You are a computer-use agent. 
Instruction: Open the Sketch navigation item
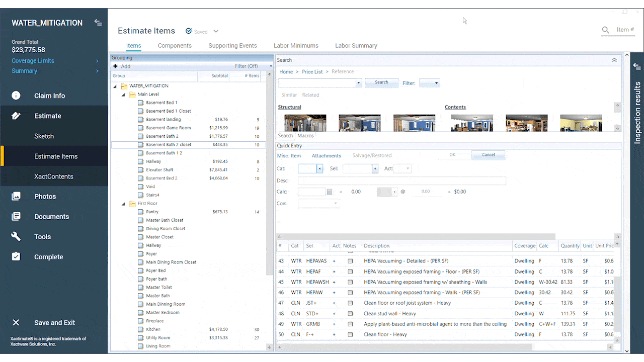(x=44, y=136)
